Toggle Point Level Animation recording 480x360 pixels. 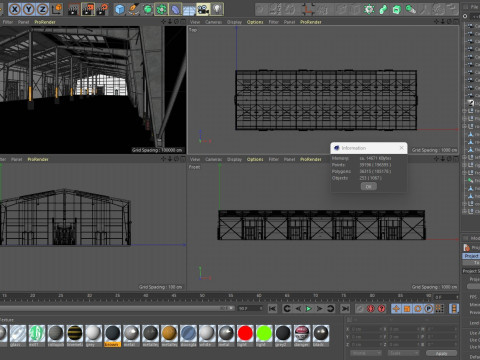[x=440, y=309]
